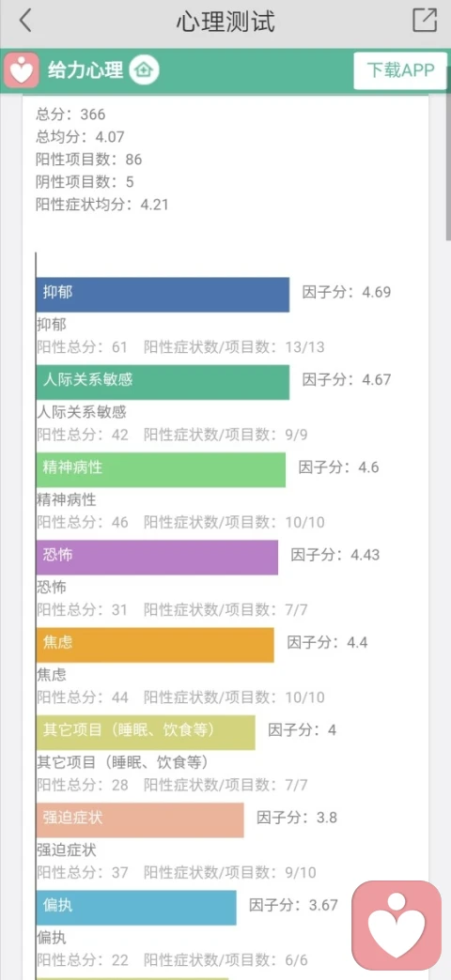This screenshot has width=451, height=980.
Task: Tap the 心理测试 page title
Action: tap(225, 22)
